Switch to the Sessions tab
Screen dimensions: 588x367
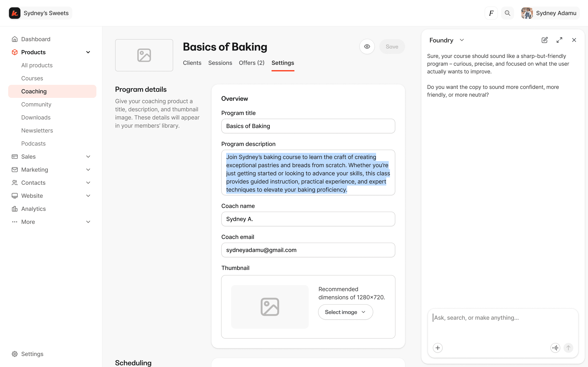[220, 63]
